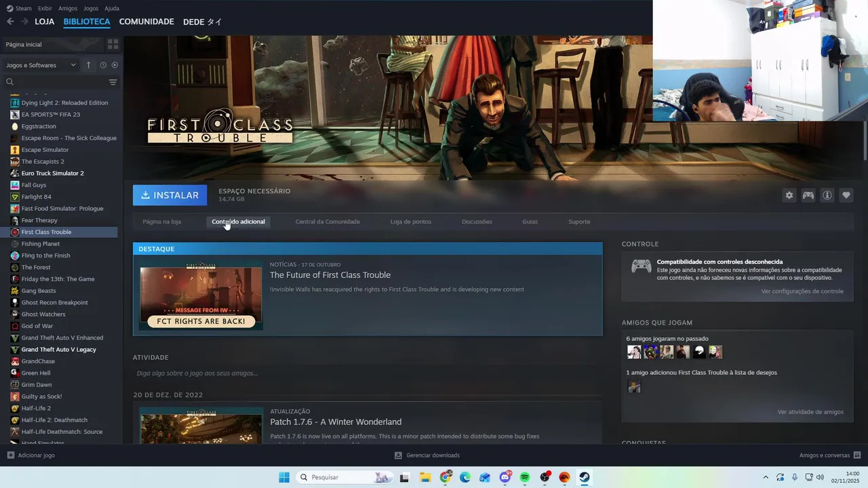The width and height of the screenshot is (868, 488).
Task: Open Spotify from the taskbar
Action: tap(525, 477)
